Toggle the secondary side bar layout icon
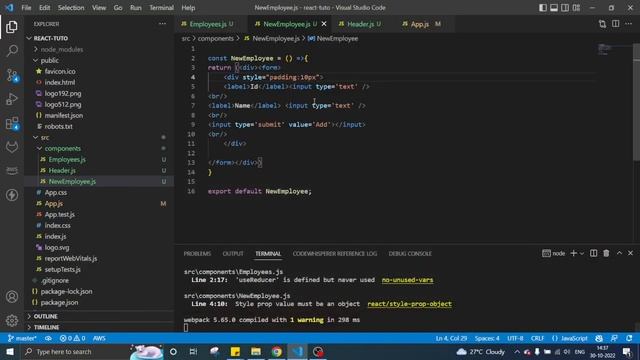 pyautogui.click(x=565, y=8)
